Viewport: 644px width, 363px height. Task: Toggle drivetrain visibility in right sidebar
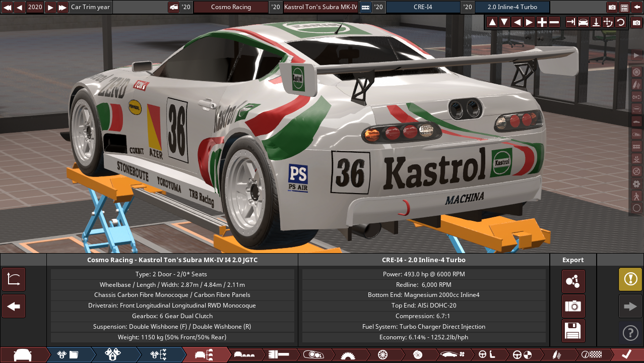coord(636,97)
